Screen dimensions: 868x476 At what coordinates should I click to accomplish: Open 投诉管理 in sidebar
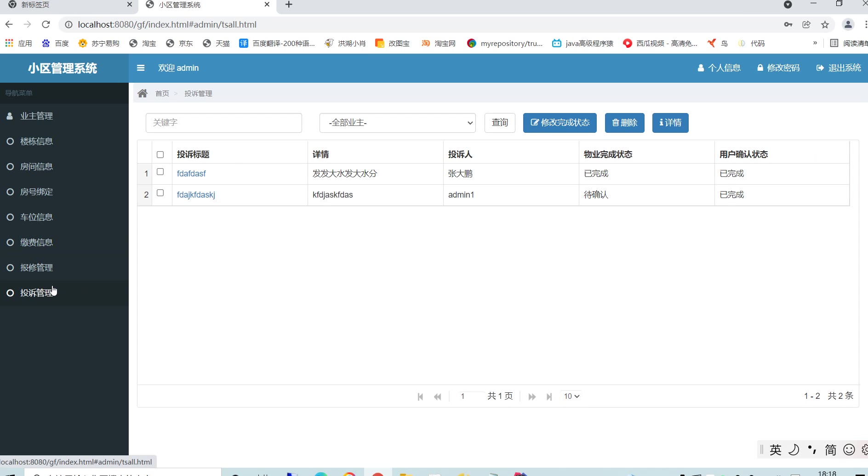[64, 293]
